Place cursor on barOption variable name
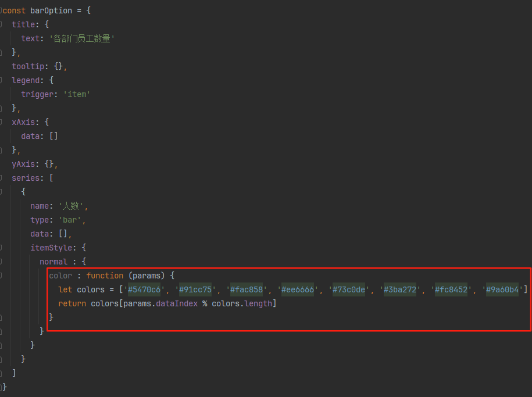This screenshot has height=397, width=532. 51,10
